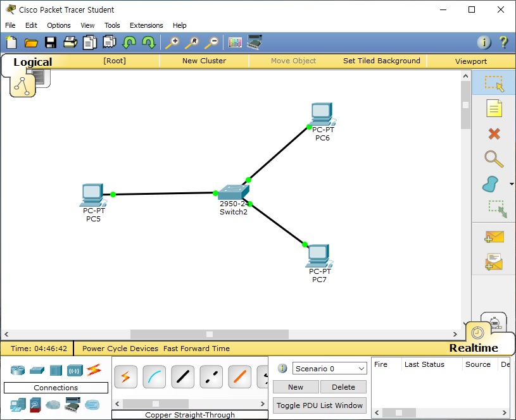Click the Viewport button

point(471,61)
